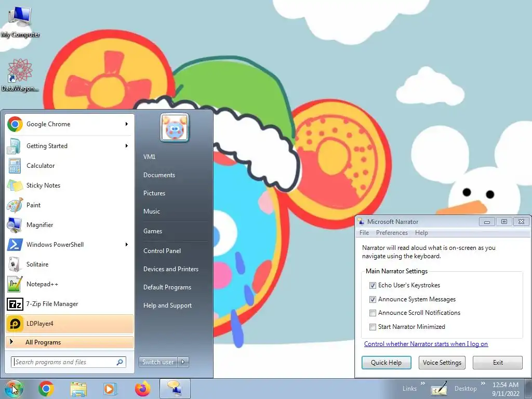The height and width of the screenshot is (399, 532).
Task: Launch Magnifier from the Start menu
Action: [70, 224]
